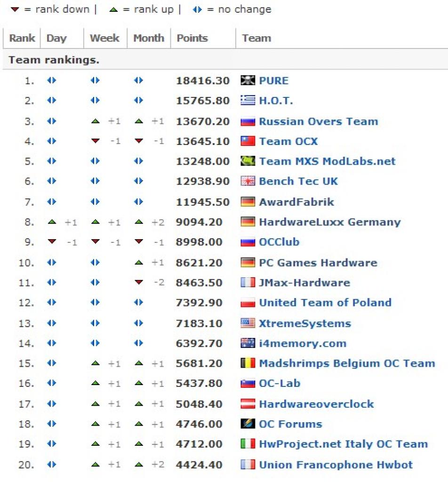Click the red rank down legend arrow
Viewport: 448px width, 482px height.
coord(15,9)
